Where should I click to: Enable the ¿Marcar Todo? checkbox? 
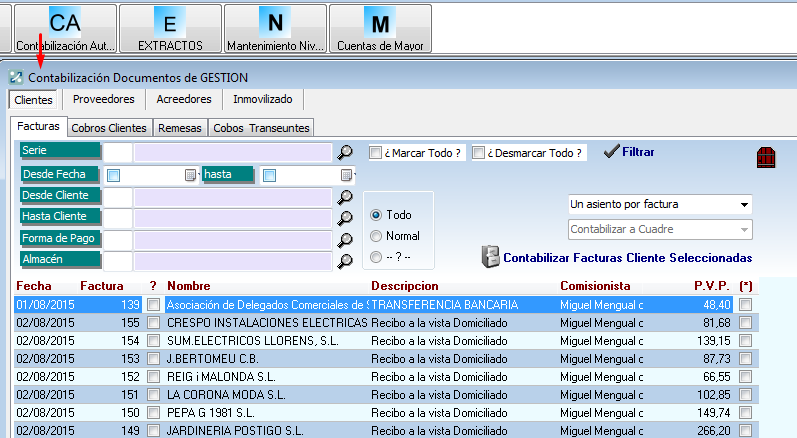click(x=376, y=153)
